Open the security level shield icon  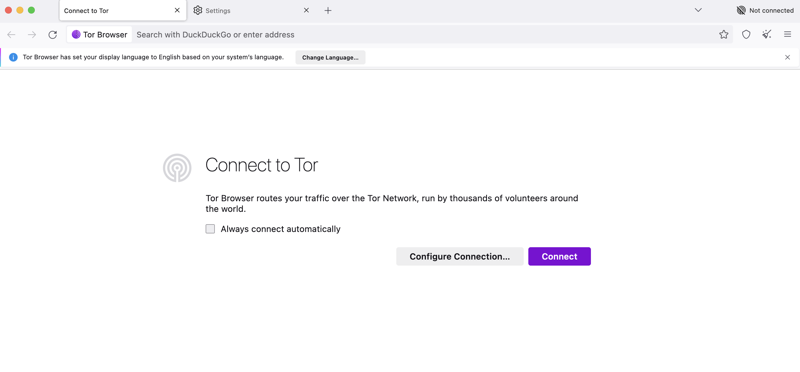746,35
